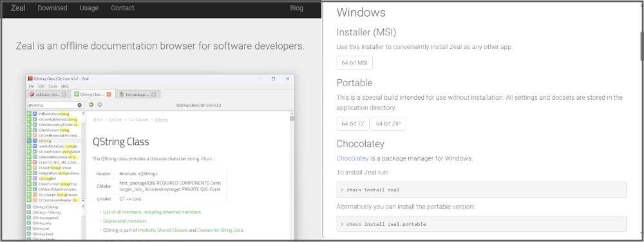Select Qt::Literals::StringLiterals search result
The height and width of the screenshot is (242, 644).
pyautogui.click(x=54, y=195)
